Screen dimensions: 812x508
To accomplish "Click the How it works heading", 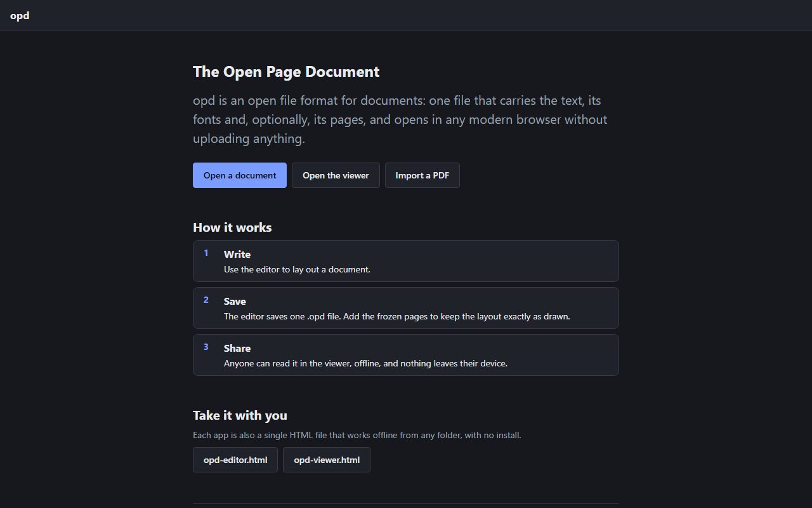I will pos(232,227).
